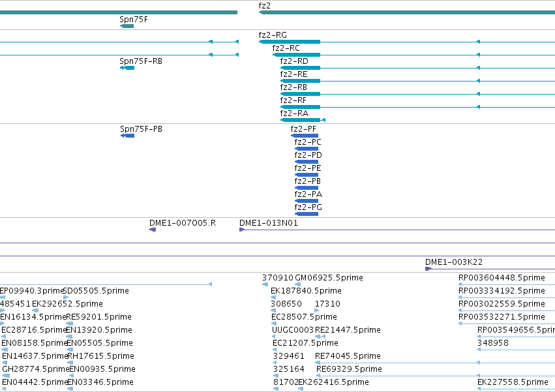
Task: Click the EN14637.5prime EST
Action: [5, 363]
